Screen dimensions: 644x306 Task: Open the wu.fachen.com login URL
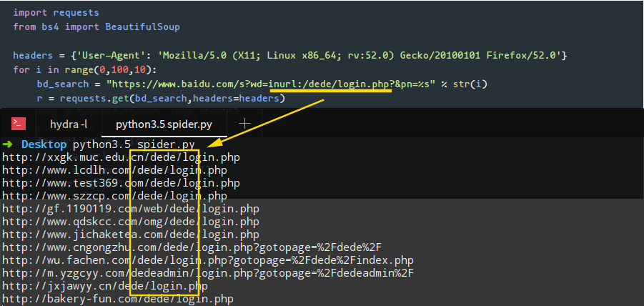pos(208,260)
